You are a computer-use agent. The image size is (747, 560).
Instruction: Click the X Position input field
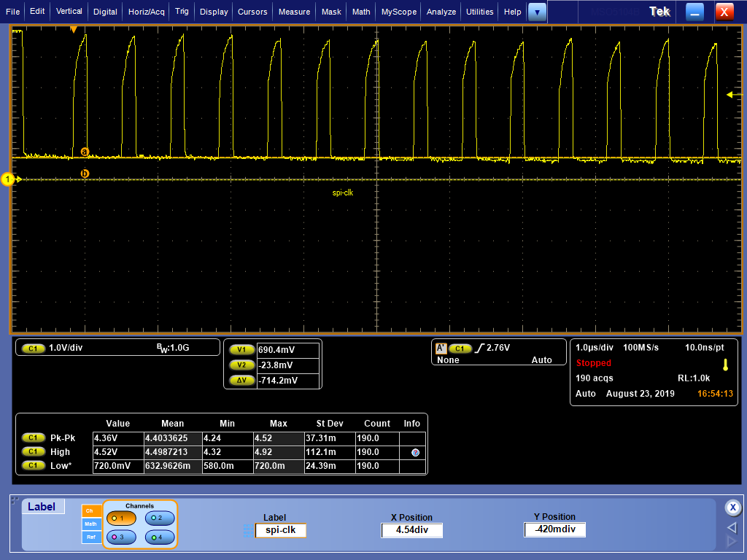[411, 531]
